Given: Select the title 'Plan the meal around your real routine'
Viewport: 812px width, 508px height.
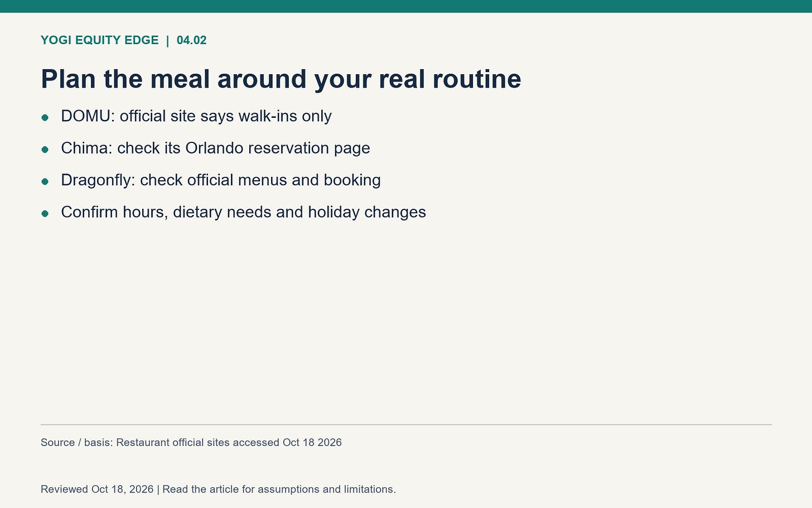Looking at the screenshot, I should (281, 79).
